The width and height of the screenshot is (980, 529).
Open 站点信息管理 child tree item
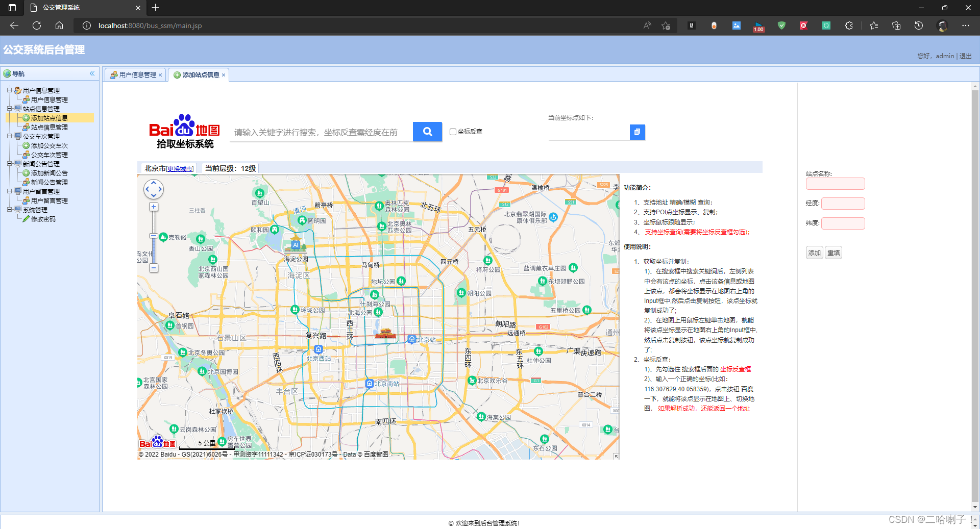[x=49, y=127]
